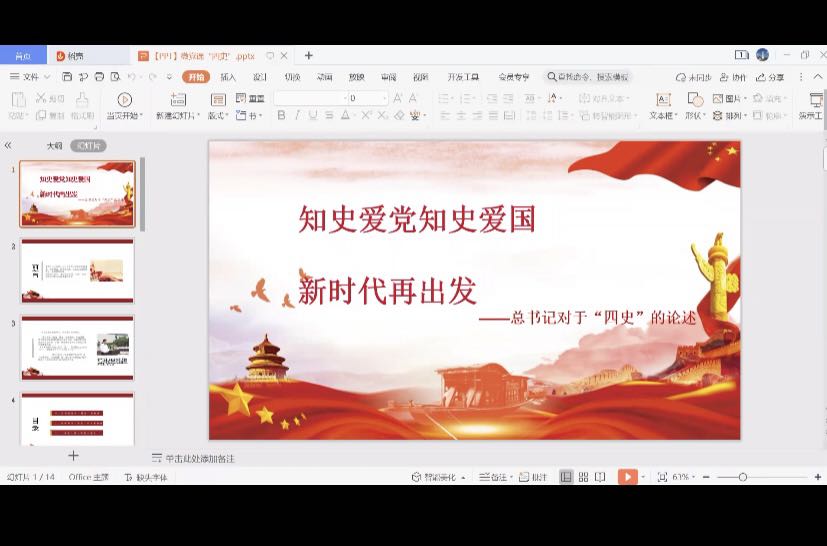
Task: Insert a text box using the ribbon icon
Action: click(662, 99)
